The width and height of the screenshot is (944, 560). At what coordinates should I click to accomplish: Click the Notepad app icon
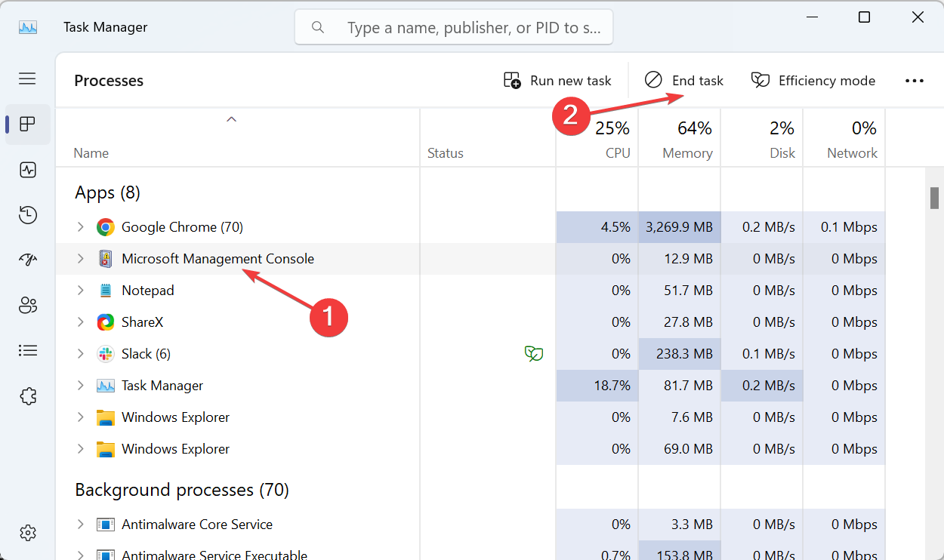click(106, 291)
